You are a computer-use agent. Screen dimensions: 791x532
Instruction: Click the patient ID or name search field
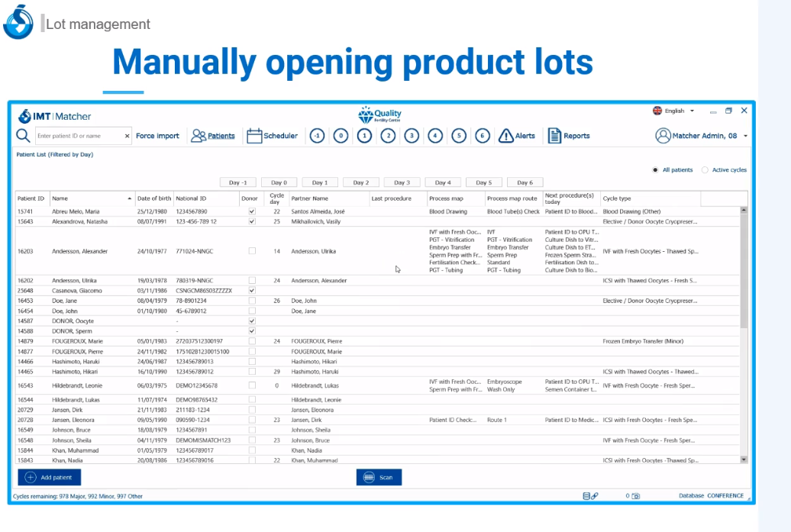click(x=80, y=136)
